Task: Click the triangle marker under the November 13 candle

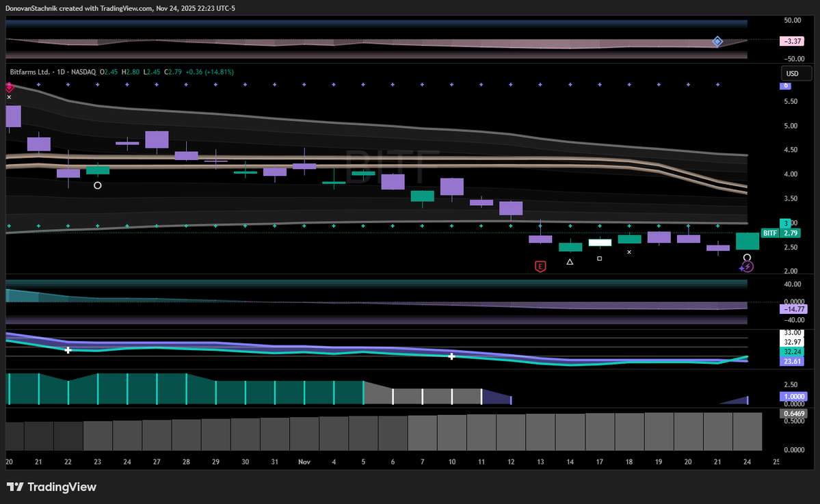Action: [x=570, y=261]
